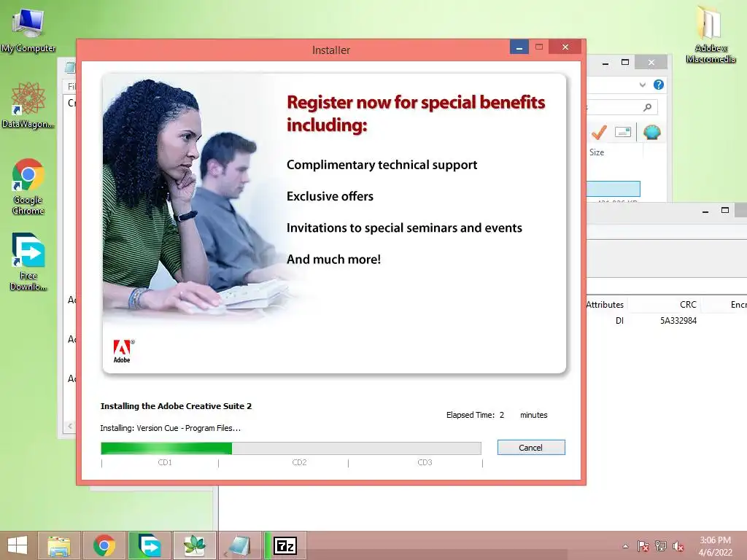Select the DI attribute cell
The height and width of the screenshot is (560, 747).
coord(619,321)
